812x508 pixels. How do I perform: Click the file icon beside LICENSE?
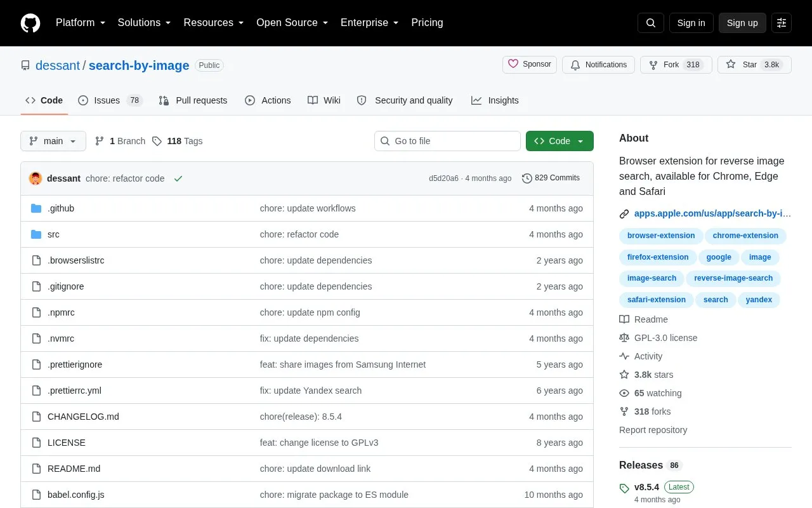tap(36, 443)
